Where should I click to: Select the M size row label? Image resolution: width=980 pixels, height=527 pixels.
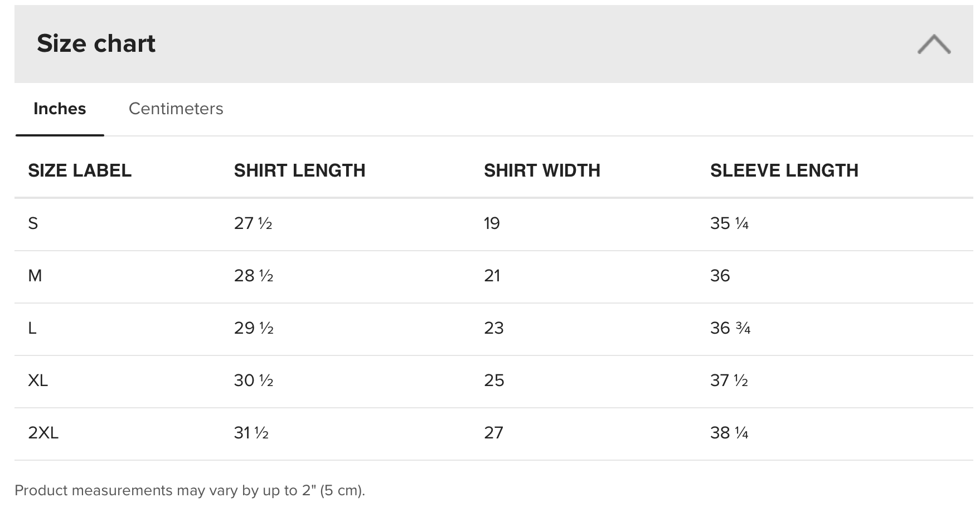pyautogui.click(x=35, y=276)
